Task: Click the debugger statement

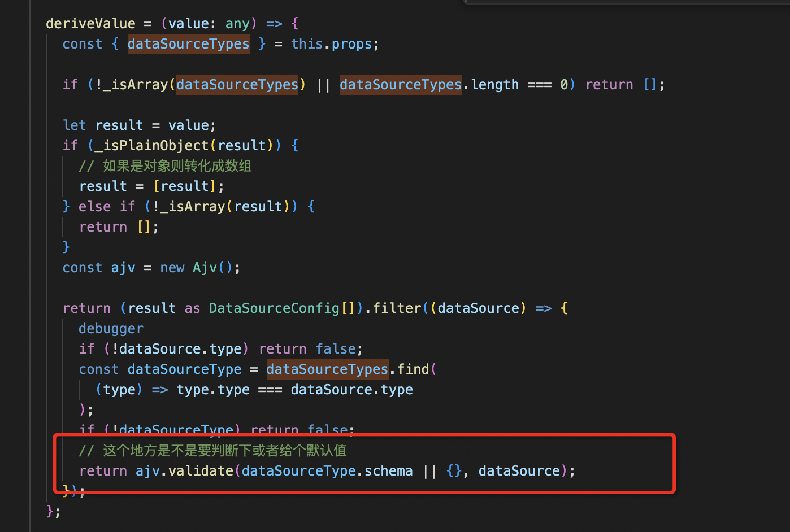Action: click(111, 328)
